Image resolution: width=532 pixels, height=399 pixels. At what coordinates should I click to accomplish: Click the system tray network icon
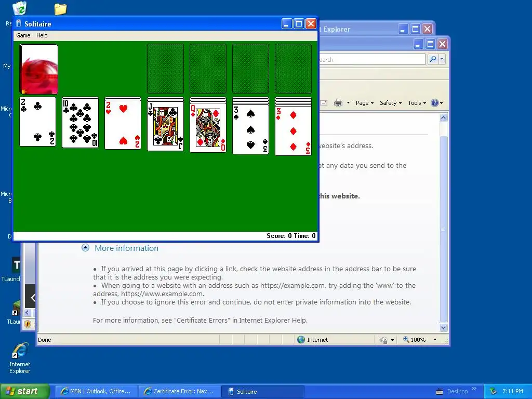pos(494,391)
